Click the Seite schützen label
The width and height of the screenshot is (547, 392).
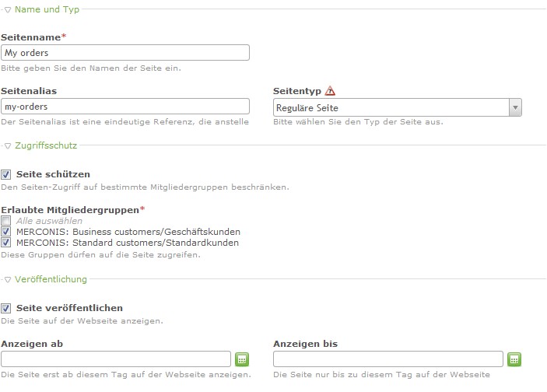point(53,174)
